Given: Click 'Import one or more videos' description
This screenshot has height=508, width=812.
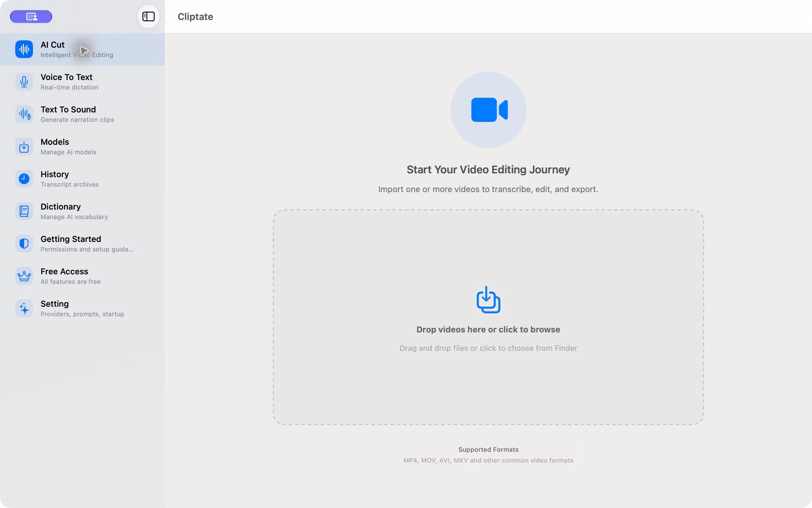Looking at the screenshot, I should (488, 190).
